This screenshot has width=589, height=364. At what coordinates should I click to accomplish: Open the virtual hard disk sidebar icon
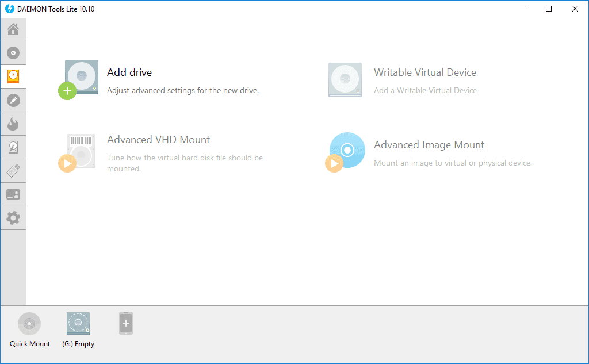(13, 147)
